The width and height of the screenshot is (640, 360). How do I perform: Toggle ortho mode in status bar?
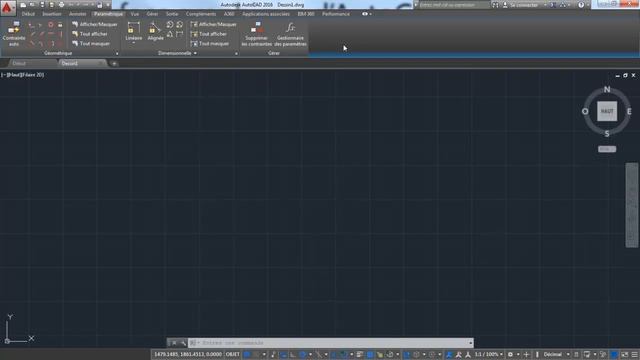point(293,354)
